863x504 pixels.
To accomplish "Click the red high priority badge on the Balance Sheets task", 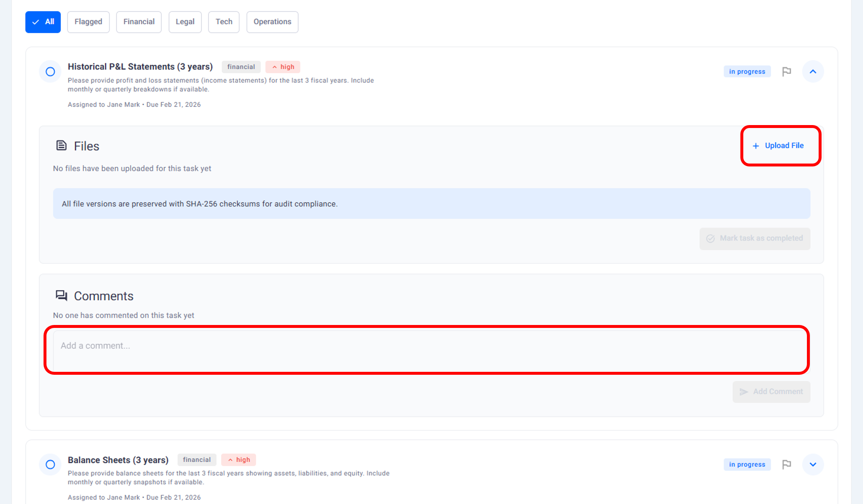I will (239, 460).
